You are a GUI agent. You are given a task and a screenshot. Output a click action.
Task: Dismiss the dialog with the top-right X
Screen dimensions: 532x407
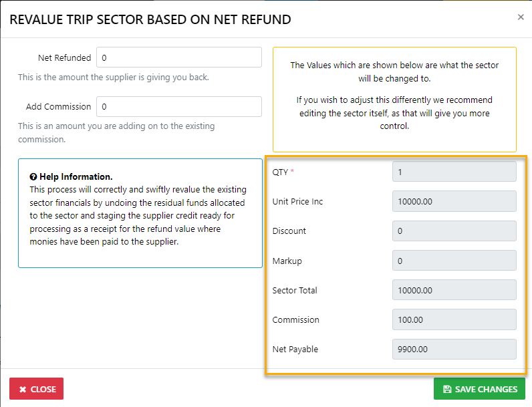click(x=521, y=17)
